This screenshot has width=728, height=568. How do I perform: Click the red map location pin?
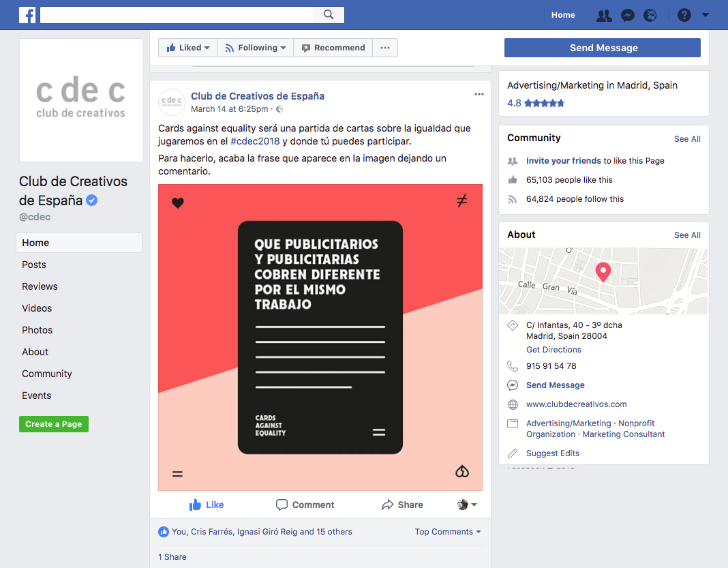pos(603,271)
